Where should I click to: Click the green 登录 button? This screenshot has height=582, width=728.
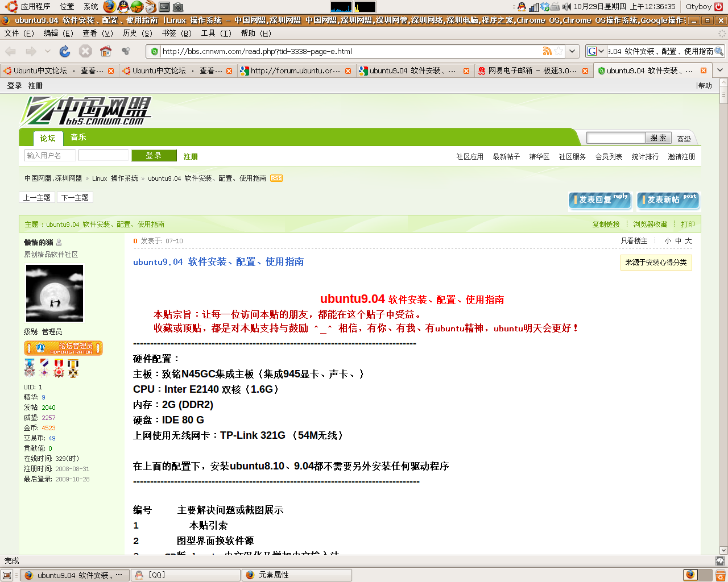click(x=154, y=155)
